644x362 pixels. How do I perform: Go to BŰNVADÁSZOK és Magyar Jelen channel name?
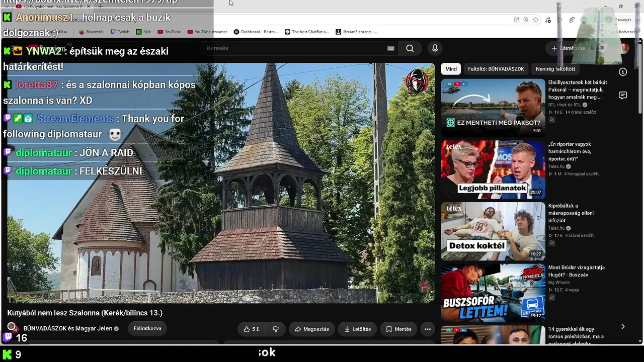click(68, 329)
